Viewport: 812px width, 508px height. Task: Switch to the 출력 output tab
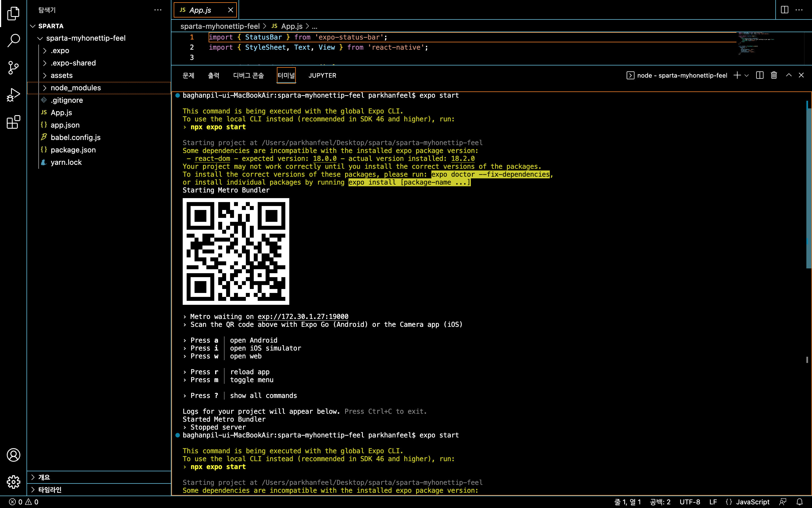pos(213,76)
